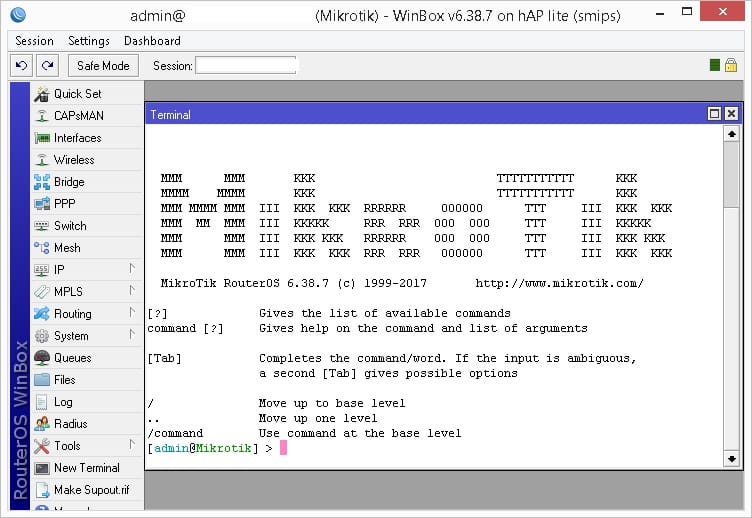Click the green load indicator icon

click(715, 65)
